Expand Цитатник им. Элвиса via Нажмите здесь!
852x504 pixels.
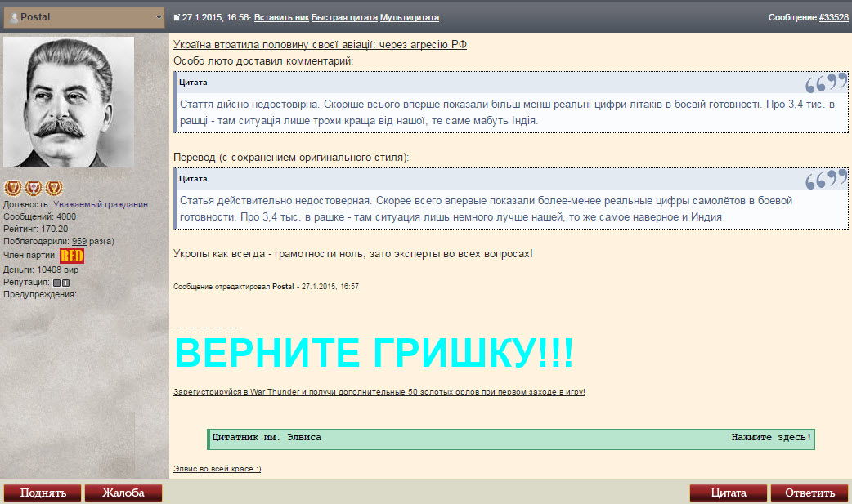point(771,438)
